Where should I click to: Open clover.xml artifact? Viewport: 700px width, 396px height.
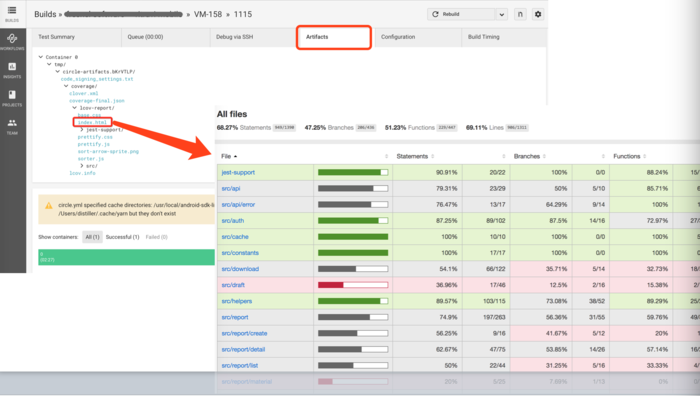[x=83, y=94]
